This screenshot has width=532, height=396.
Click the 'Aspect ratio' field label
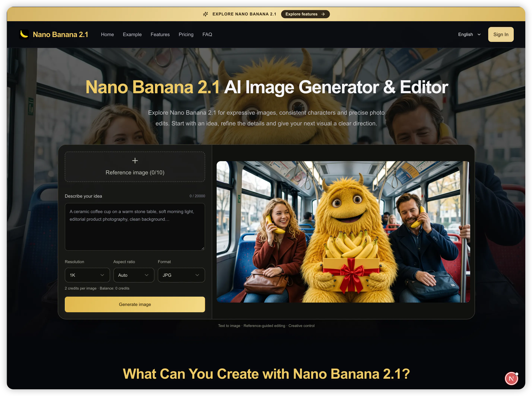click(x=124, y=262)
